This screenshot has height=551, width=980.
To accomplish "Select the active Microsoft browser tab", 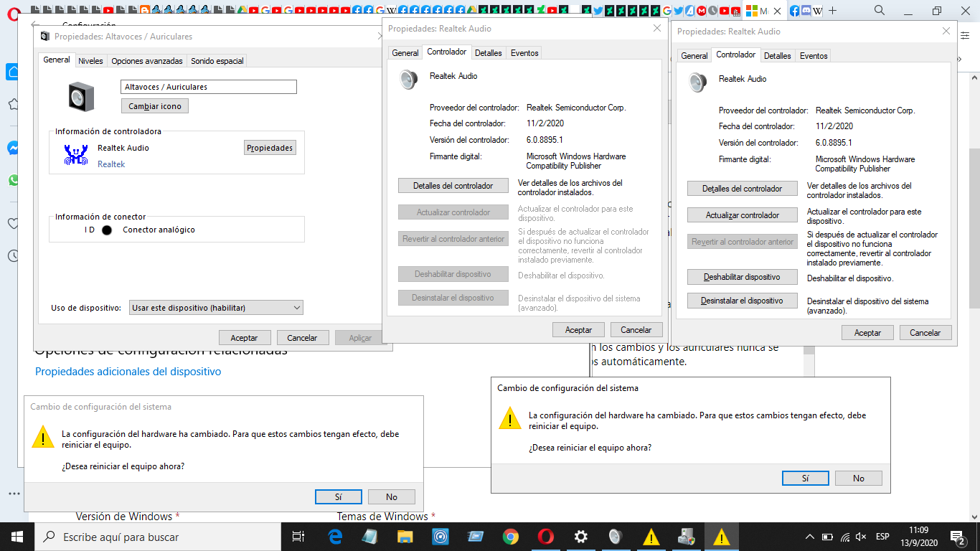I will [x=765, y=11].
